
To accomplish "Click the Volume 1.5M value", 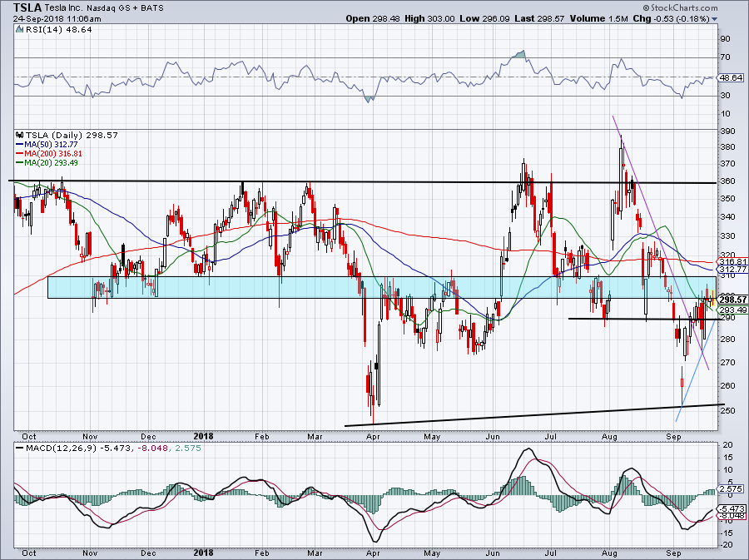I will (x=598, y=18).
